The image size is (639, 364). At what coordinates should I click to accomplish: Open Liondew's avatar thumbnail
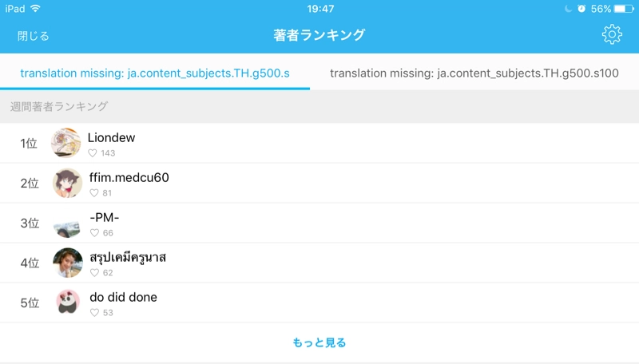65,143
